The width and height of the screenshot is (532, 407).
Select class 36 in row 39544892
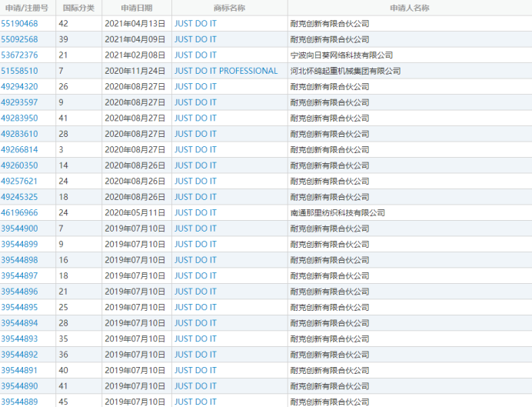click(x=64, y=355)
